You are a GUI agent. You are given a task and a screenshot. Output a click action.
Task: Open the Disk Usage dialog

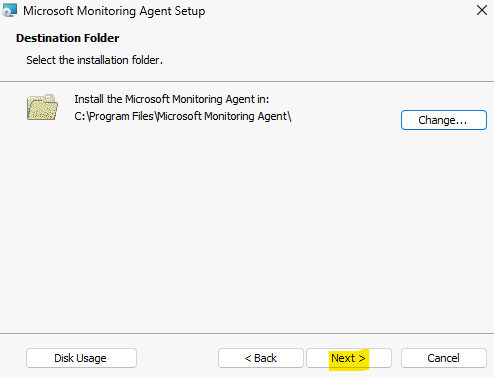point(81,358)
